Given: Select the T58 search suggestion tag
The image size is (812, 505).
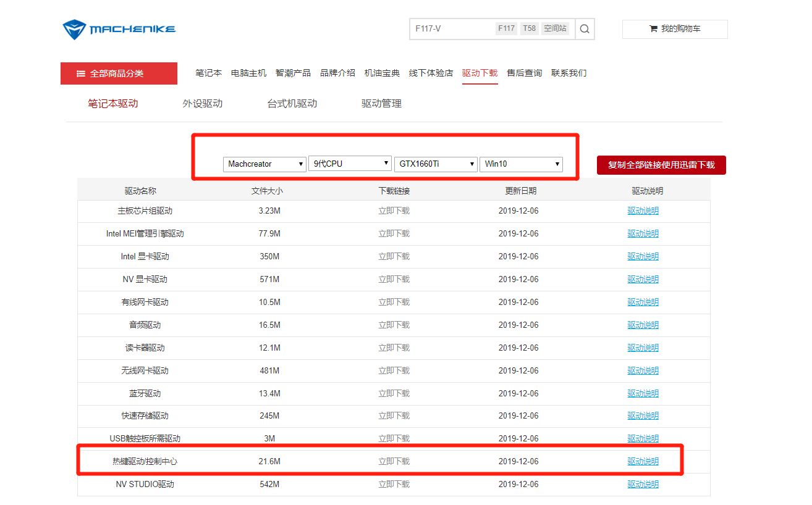Looking at the screenshot, I should click(529, 28).
